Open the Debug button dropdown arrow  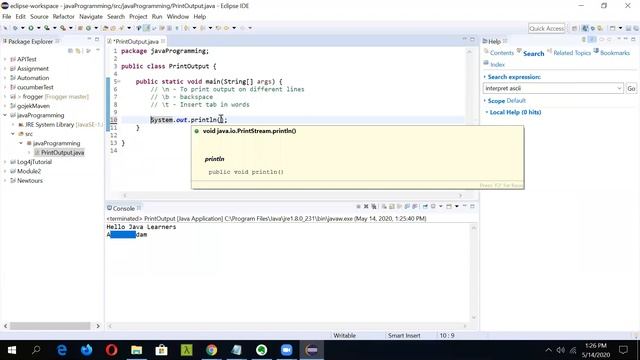point(22,28)
